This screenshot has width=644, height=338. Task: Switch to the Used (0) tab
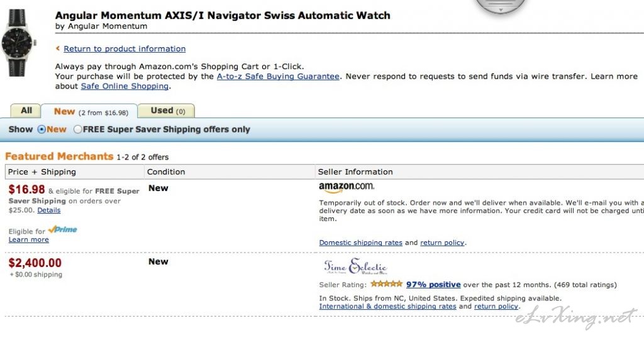(166, 111)
